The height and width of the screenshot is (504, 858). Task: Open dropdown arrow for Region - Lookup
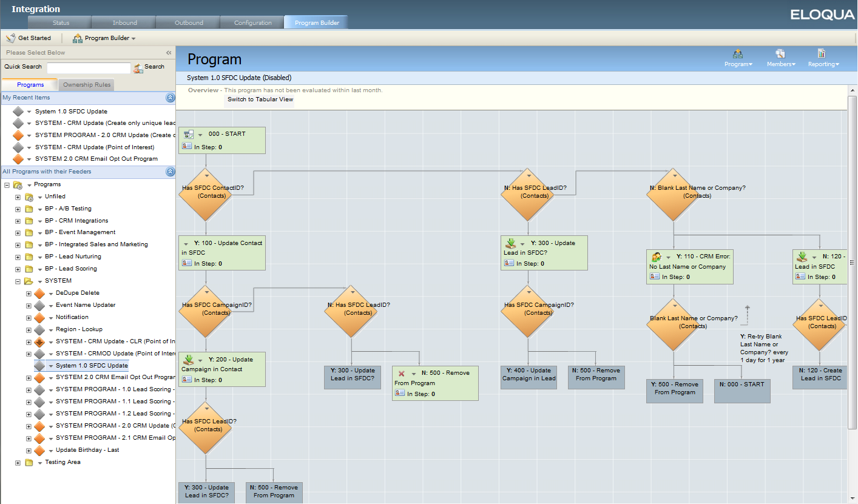51,330
